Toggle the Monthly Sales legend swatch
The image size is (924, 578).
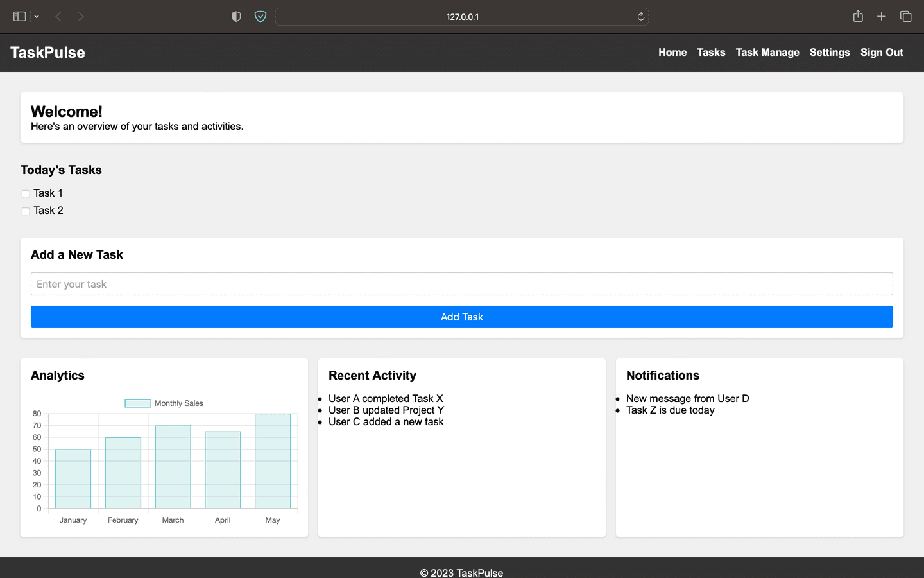click(x=138, y=403)
